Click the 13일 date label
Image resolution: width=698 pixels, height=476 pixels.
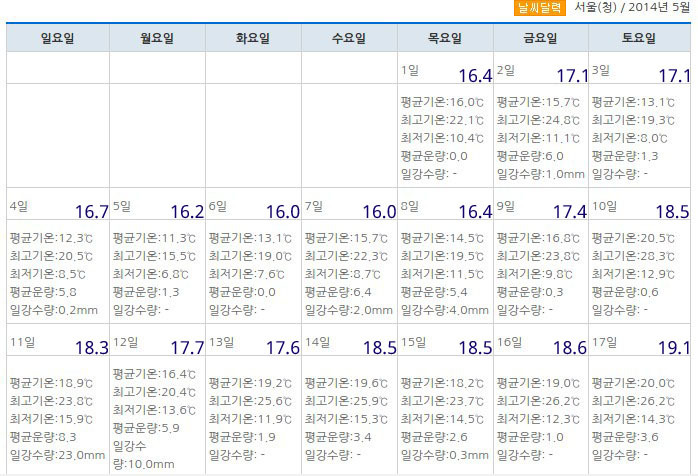coord(222,342)
